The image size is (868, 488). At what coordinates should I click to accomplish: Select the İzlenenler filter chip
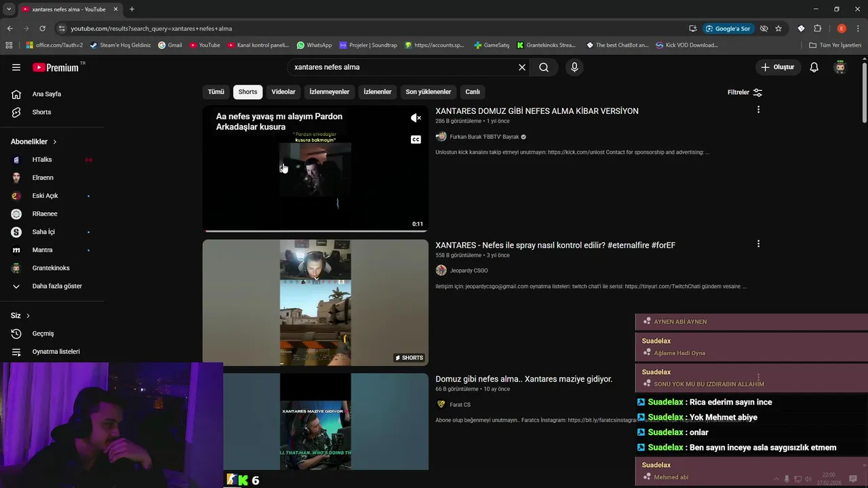[x=377, y=92]
